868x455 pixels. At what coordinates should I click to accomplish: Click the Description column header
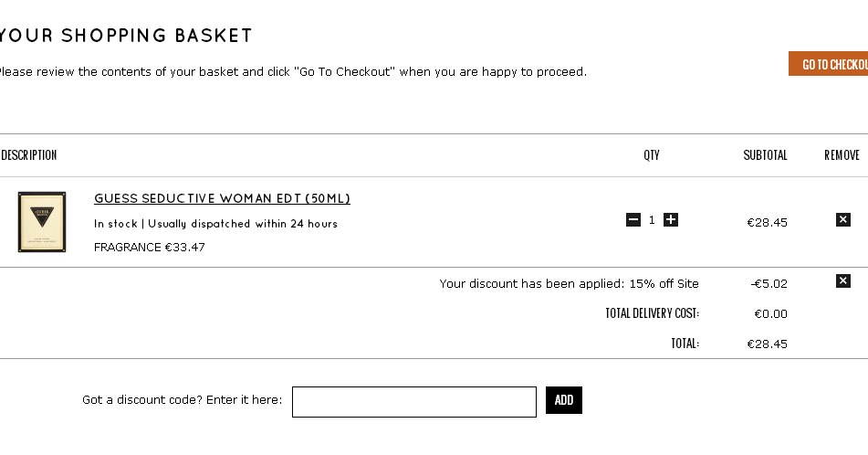29,155
